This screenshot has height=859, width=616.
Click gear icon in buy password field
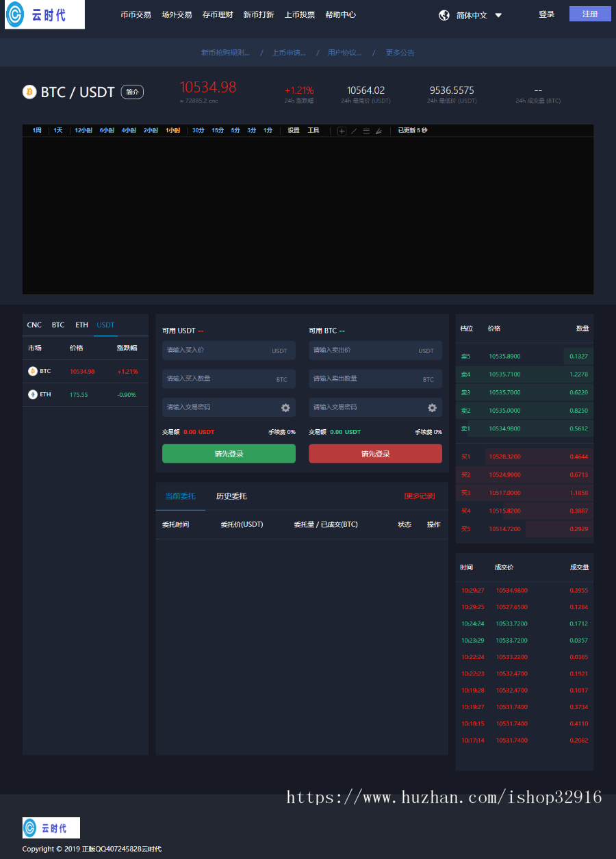[285, 408]
